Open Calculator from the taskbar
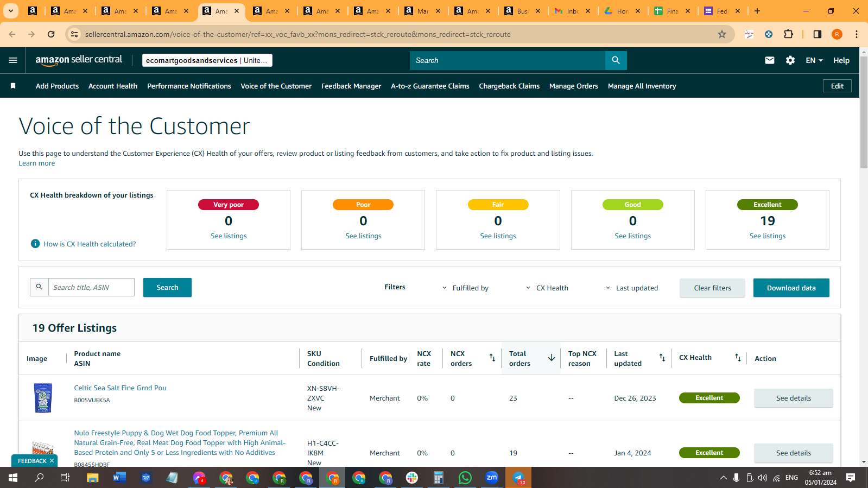The height and width of the screenshot is (488, 868). pyautogui.click(x=439, y=478)
